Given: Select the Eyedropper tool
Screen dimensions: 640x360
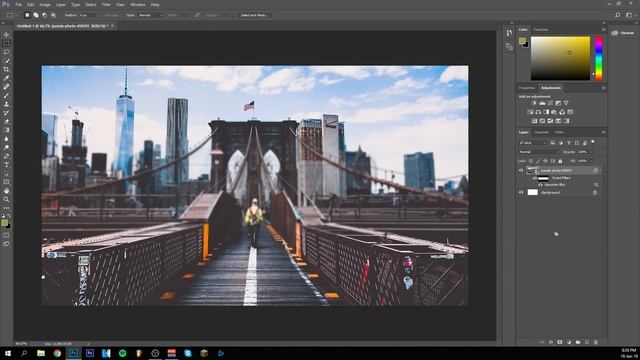Looking at the screenshot, I should [6, 78].
